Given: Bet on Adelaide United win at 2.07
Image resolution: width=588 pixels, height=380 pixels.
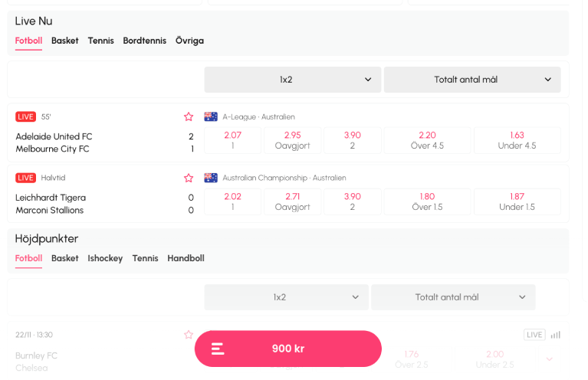Looking at the screenshot, I should (x=232, y=140).
